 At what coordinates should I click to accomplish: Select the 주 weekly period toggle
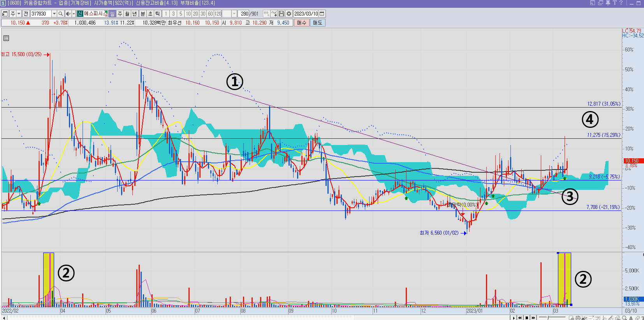[x=120, y=14]
